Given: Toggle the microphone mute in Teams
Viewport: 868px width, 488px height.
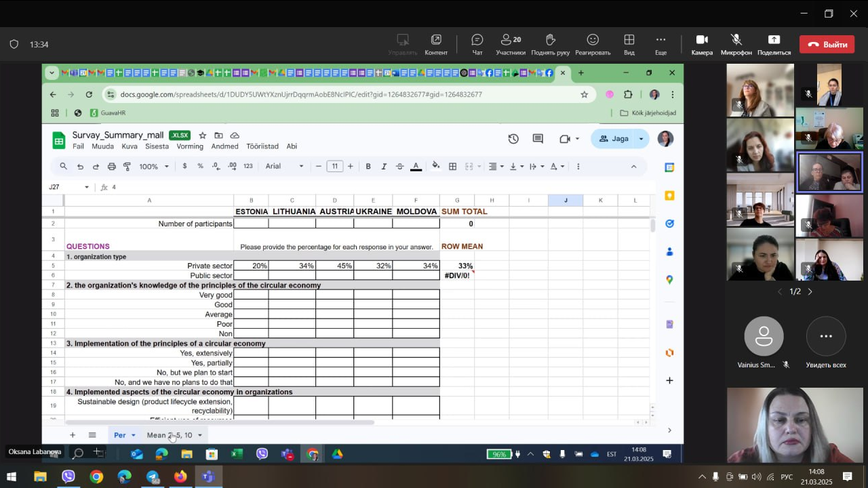Looking at the screenshot, I should pyautogui.click(x=736, y=41).
